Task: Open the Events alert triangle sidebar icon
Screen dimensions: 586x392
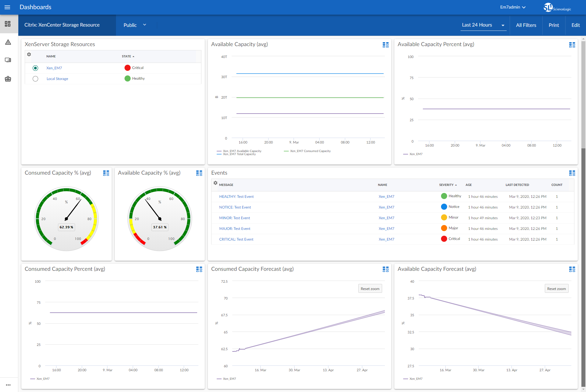Action: pos(8,42)
